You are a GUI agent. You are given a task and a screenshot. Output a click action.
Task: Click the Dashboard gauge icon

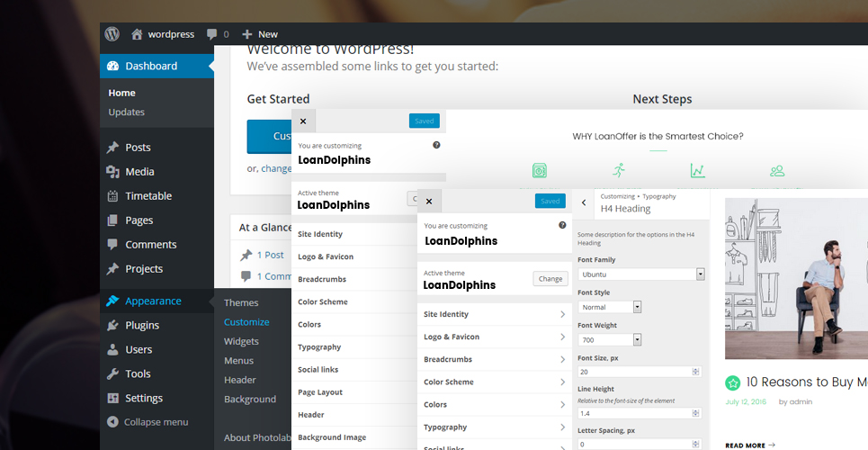point(113,66)
